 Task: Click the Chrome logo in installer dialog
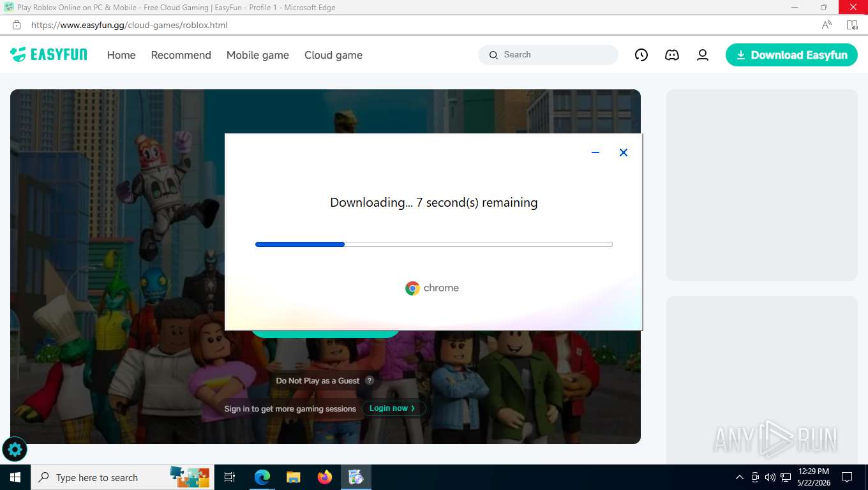click(432, 288)
